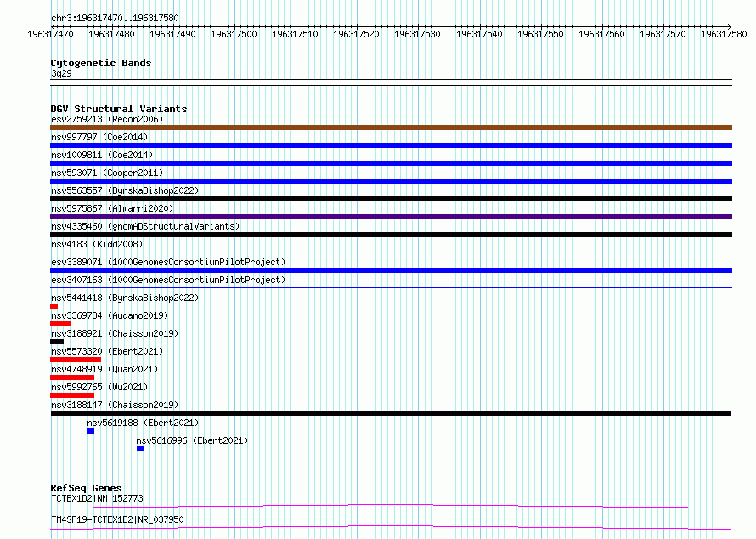
Task: Click ruler position 196317540
Action: click(x=479, y=34)
